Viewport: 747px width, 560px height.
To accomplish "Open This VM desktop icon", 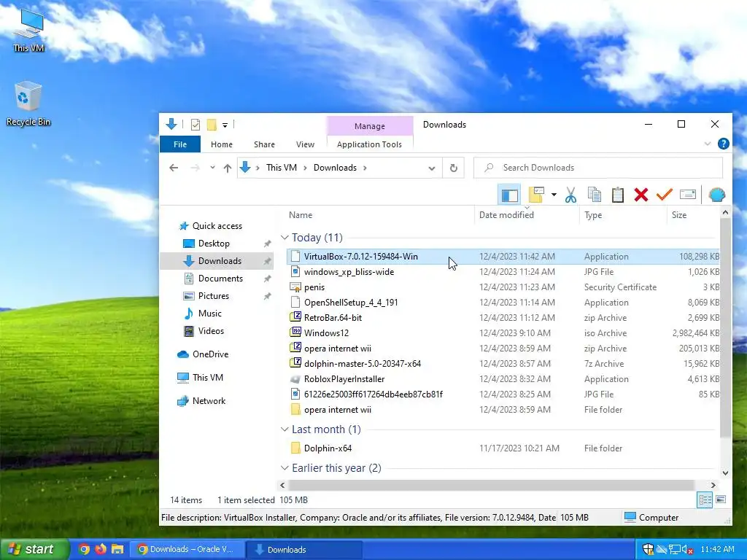I will [28, 30].
